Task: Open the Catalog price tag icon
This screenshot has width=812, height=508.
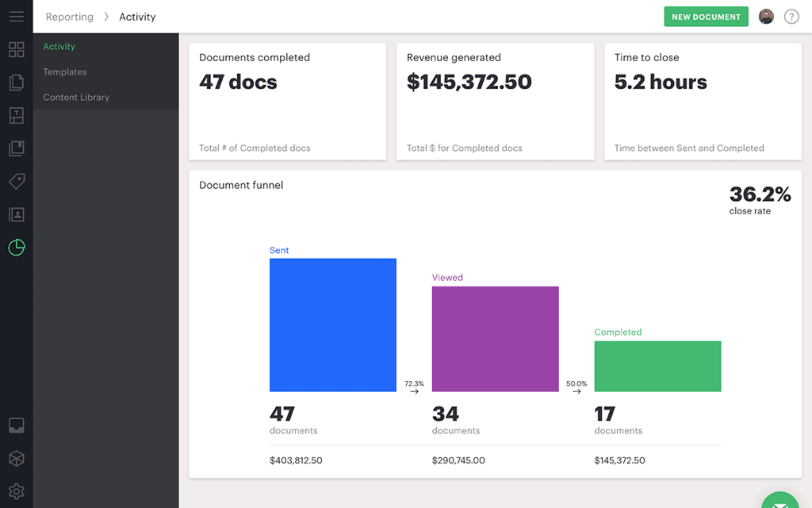Action: 16,182
